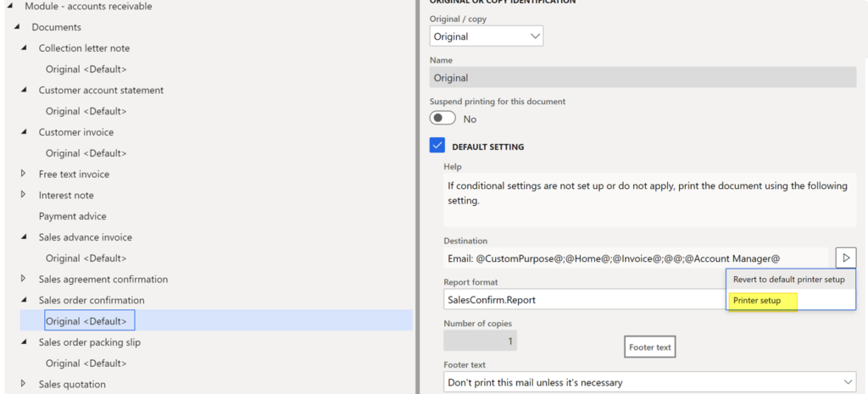Click the Destination arrow button
The height and width of the screenshot is (394, 868).
click(845, 258)
